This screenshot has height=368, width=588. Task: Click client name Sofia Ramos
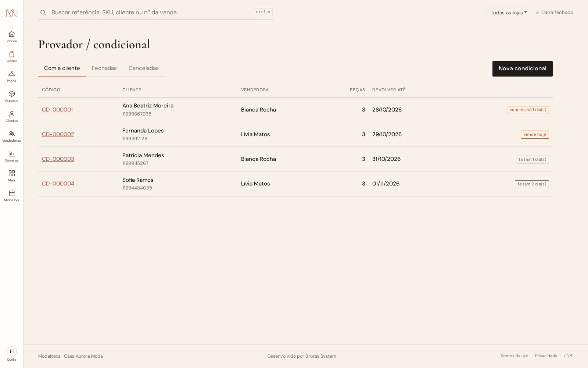pos(138,180)
